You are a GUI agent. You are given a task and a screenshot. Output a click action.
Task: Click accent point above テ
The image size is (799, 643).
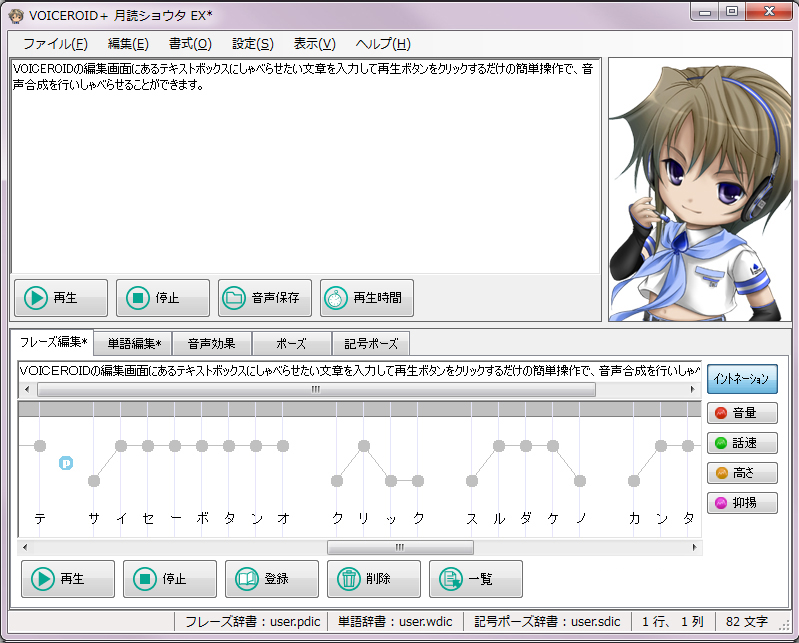pos(40,446)
